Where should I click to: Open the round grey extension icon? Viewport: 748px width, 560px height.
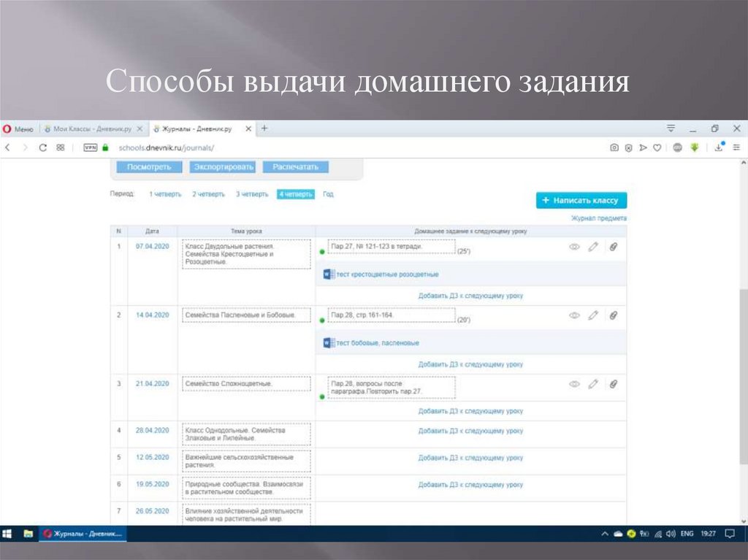click(677, 148)
